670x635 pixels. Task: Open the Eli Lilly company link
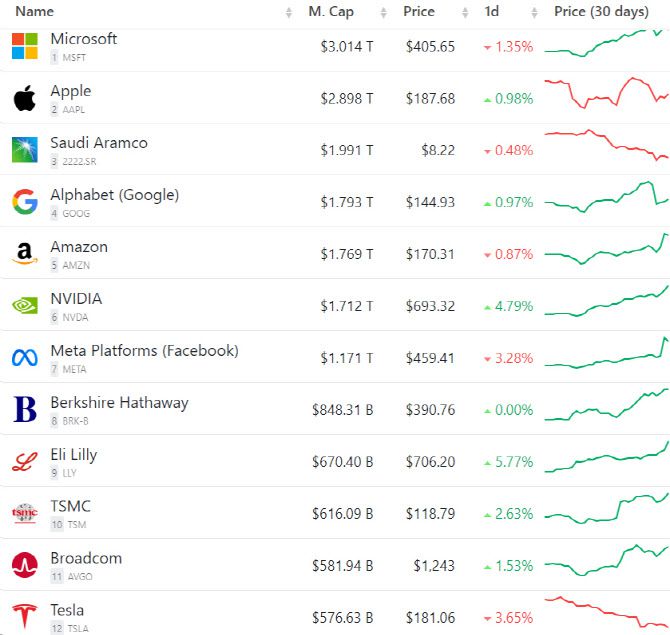(74, 454)
